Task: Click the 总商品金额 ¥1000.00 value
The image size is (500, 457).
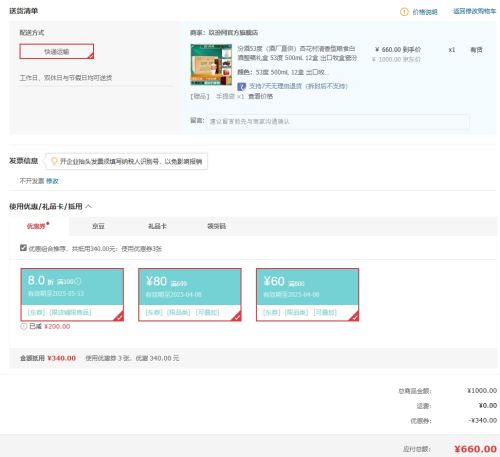Action: (x=482, y=390)
